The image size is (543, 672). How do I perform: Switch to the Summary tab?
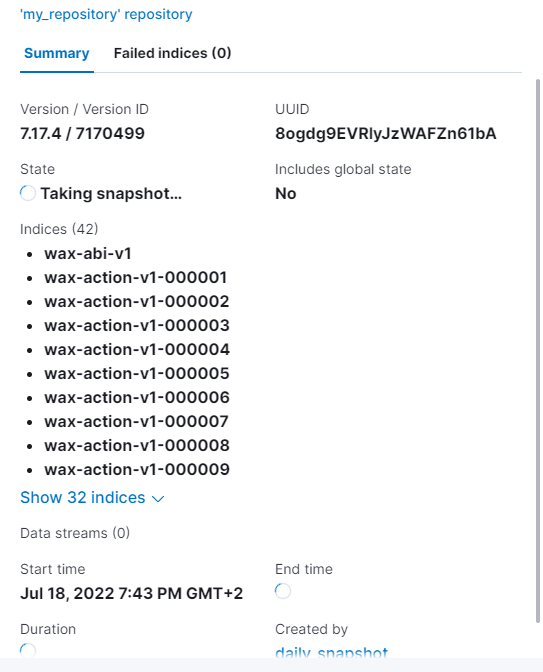(57, 53)
